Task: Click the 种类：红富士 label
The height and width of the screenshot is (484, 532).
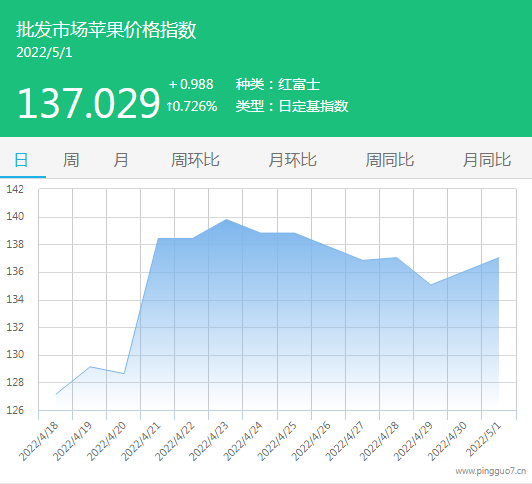Action: point(278,84)
